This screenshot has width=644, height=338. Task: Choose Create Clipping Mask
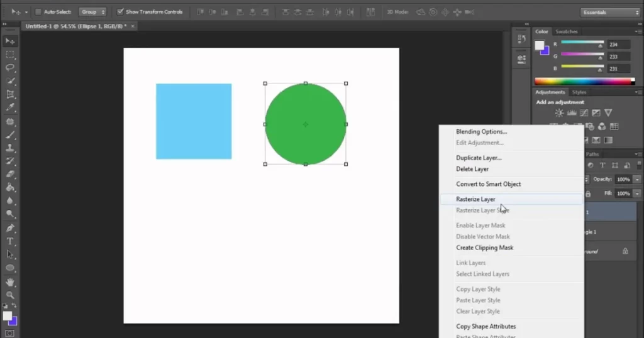[485, 248]
